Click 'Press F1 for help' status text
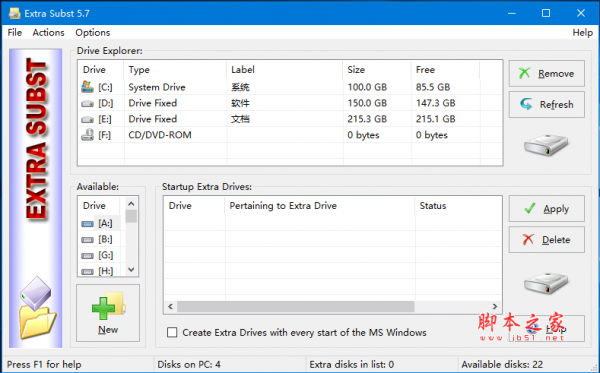 pos(44,364)
